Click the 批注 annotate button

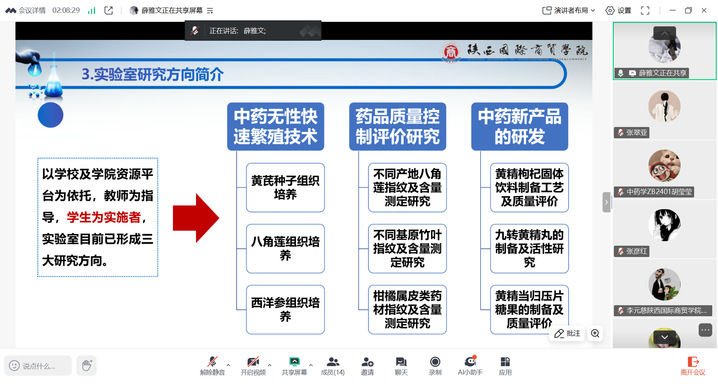[567, 334]
